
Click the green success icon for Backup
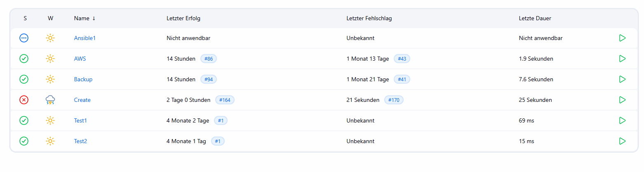(x=24, y=79)
